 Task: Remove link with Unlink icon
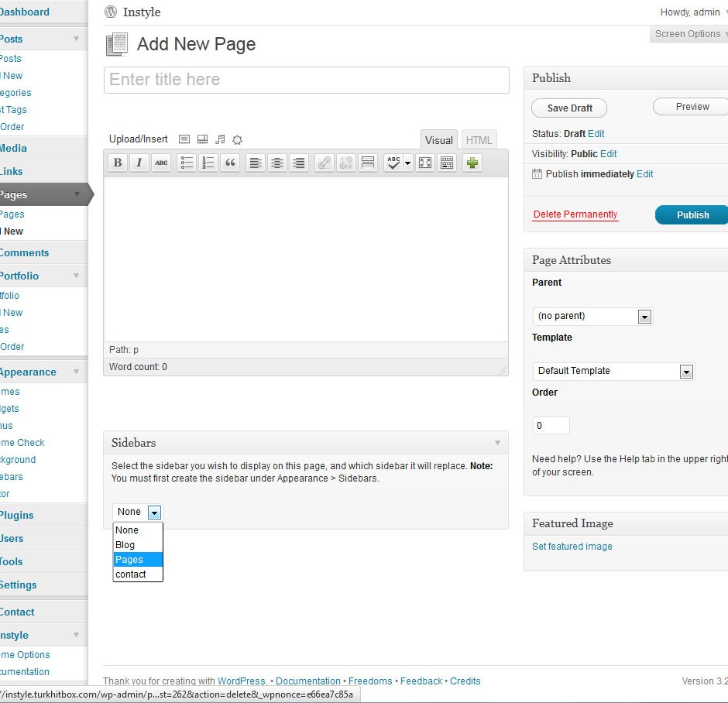tap(346, 163)
